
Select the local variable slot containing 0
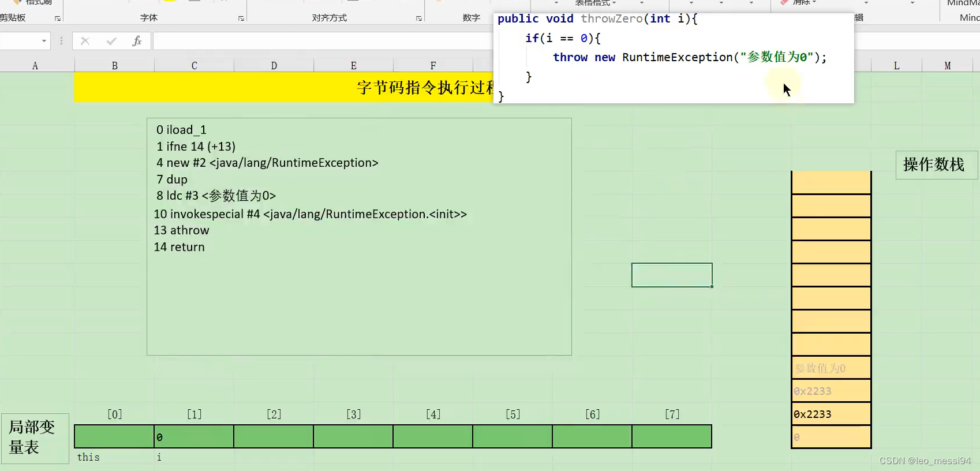point(194,436)
